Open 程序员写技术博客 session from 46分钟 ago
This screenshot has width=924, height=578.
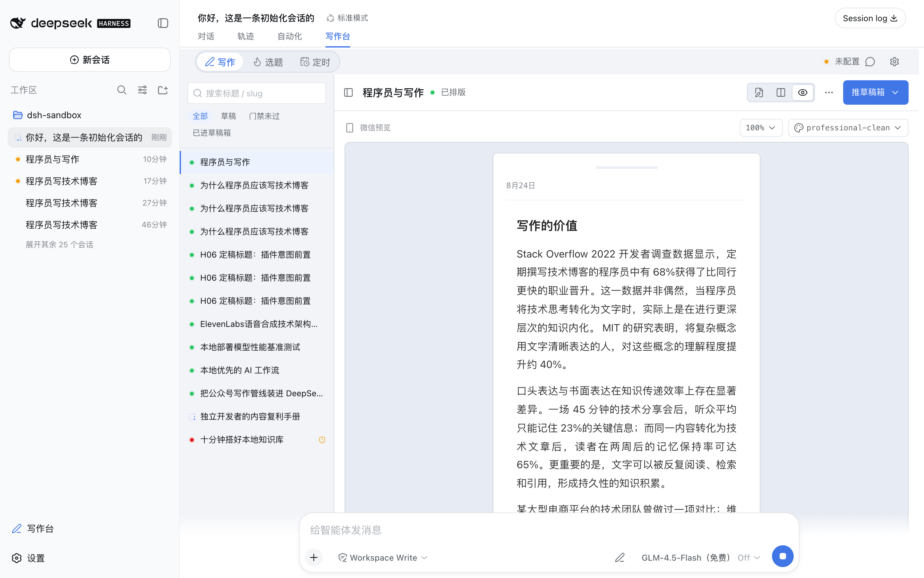90,224
